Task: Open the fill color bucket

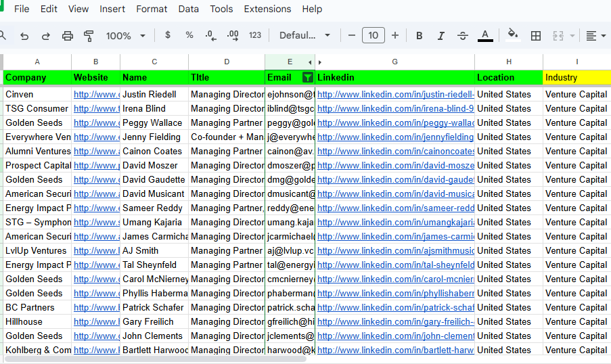Action: [513, 35]
